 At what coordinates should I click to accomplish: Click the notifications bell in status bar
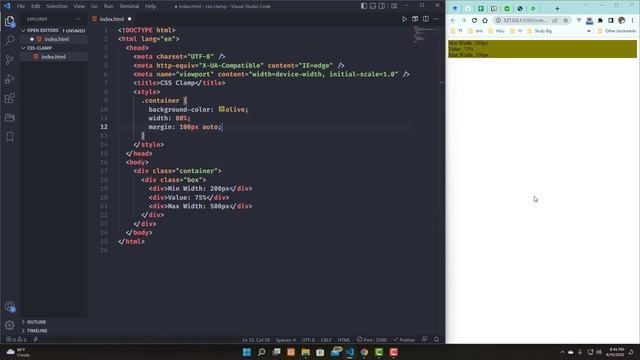point(436,340)
